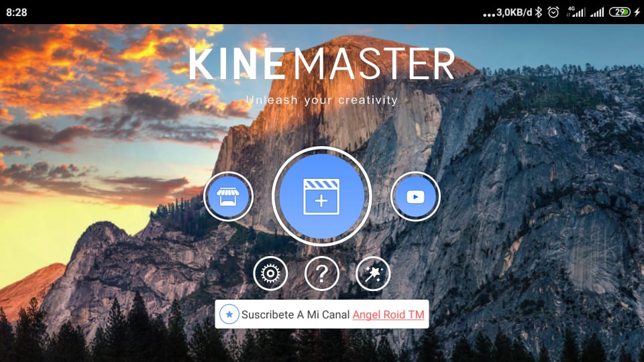Tap the alarm clock status icon
This screenshot has width=644, height=362.
[553, 12]
